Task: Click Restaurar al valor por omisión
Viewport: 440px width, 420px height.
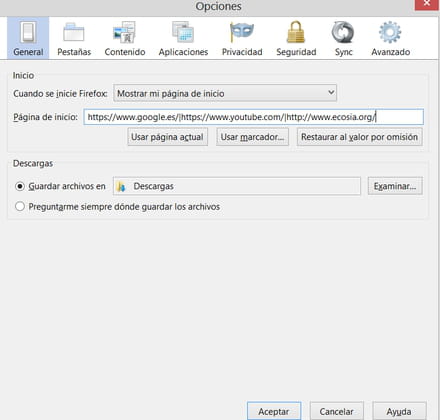Action: click(x=359, y=137)
